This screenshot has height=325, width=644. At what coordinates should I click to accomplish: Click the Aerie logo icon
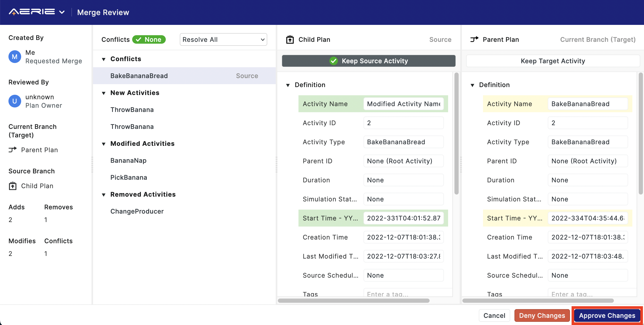click(x=32, y=12)
